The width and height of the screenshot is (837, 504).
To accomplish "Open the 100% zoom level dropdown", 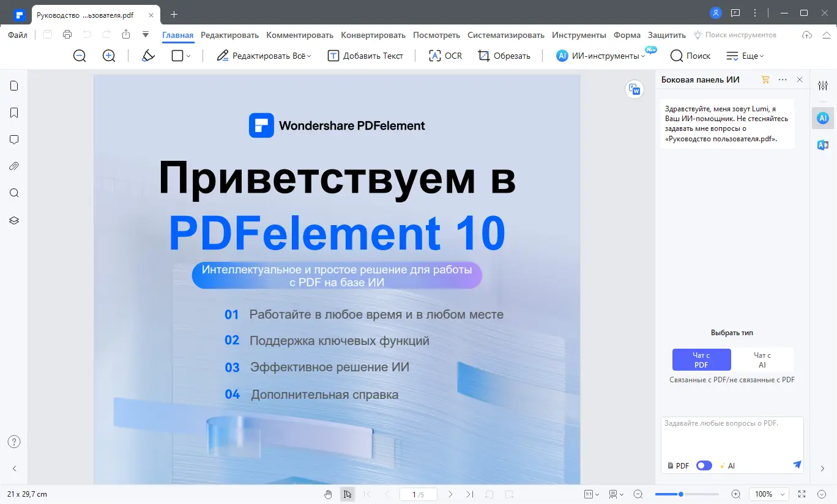I will [x=768, y=494].
